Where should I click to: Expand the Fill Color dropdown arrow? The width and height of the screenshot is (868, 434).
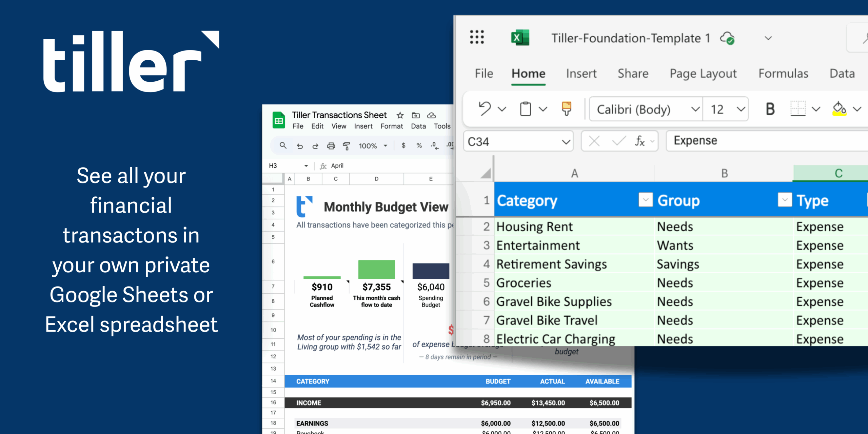click(857, 109)
